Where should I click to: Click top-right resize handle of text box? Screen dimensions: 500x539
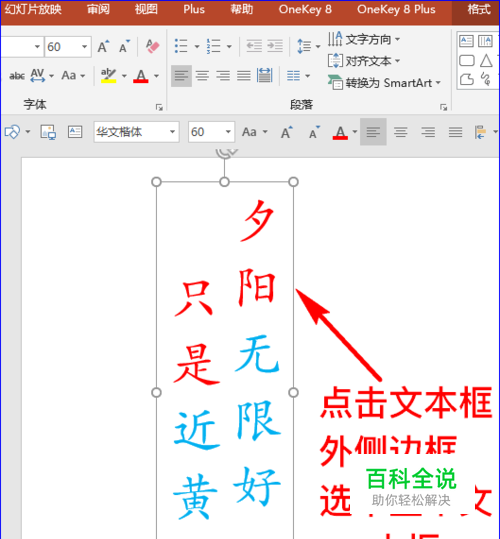(293, 182)
